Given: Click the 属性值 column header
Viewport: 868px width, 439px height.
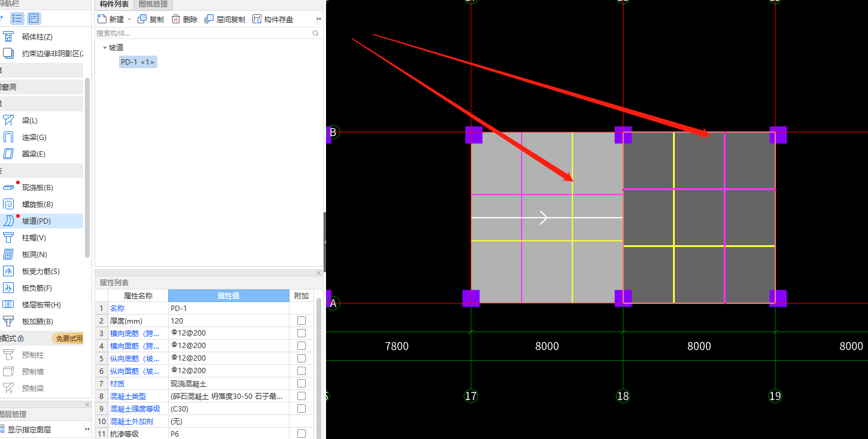Looking at the screenshot, I should coord(229,295).
